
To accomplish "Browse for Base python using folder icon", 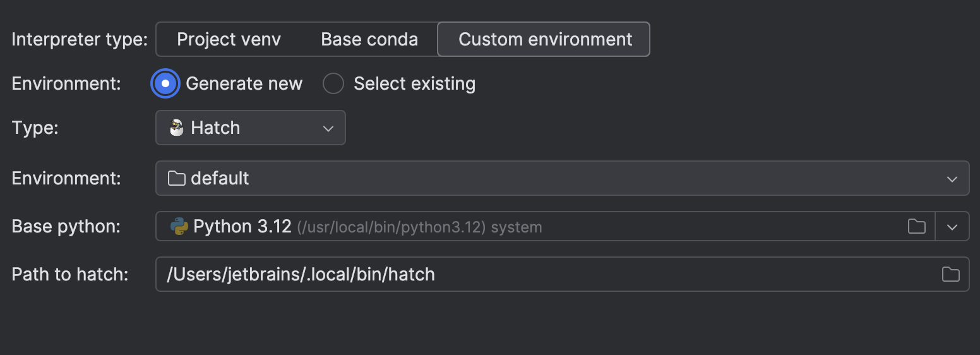I will point(916,226).
